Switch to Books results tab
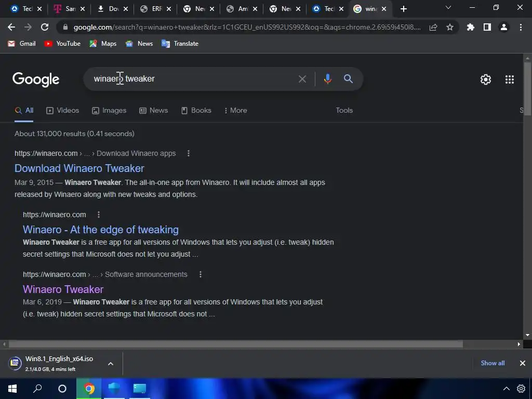The height and width of the screenshot is (399, 532). click(196, 110)
